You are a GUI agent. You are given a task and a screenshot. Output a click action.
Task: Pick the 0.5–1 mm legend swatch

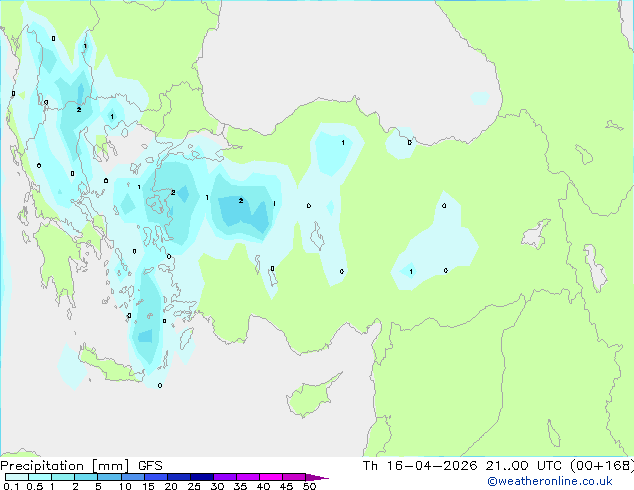[40, 477]
